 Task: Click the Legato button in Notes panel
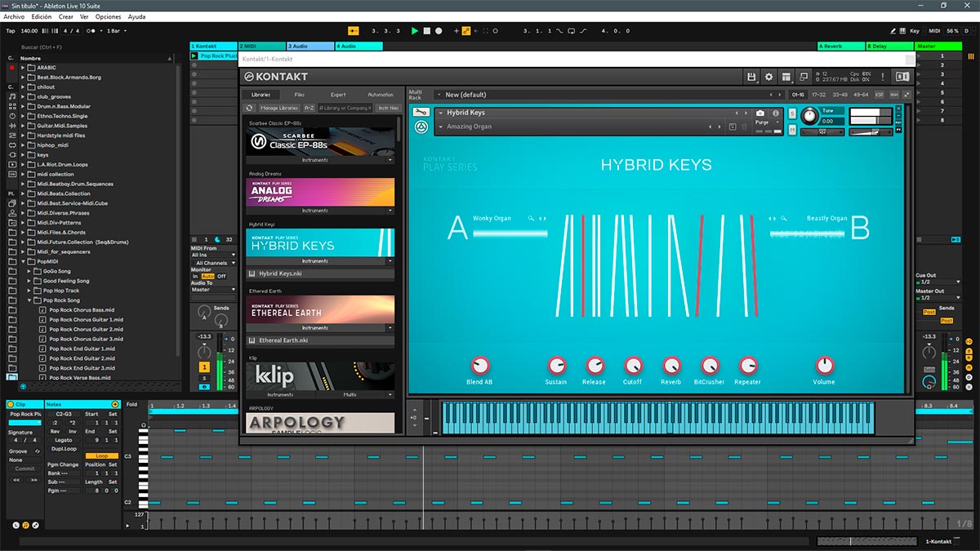pos(64,440)
